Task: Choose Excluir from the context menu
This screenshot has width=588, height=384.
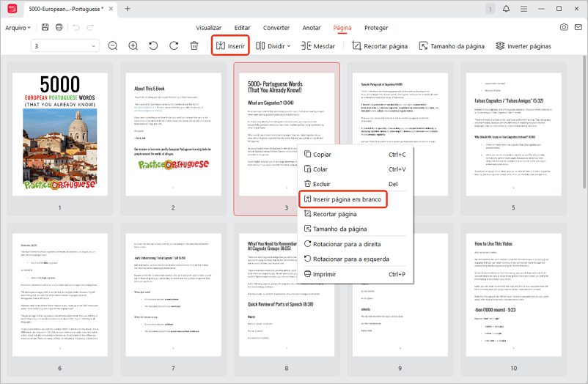Action: coord(355,184)
